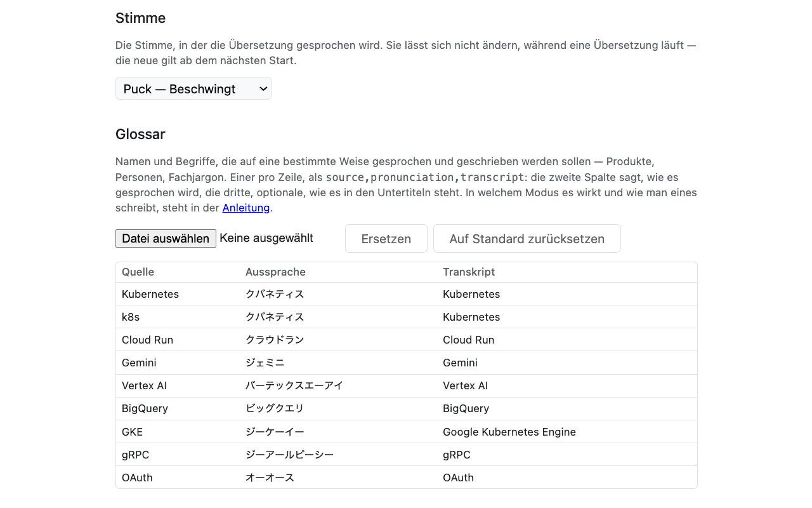Click the gRPC source cell
This screenshot has height=508, width=812.
[178, 455]
